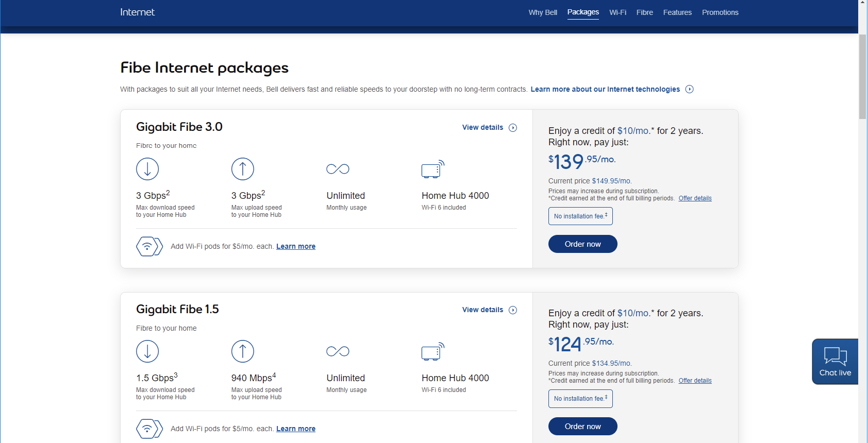Click the upload arrow icon for Gigabit Fibe 3.0
The image size is (868, 443).
coord(243,169)
